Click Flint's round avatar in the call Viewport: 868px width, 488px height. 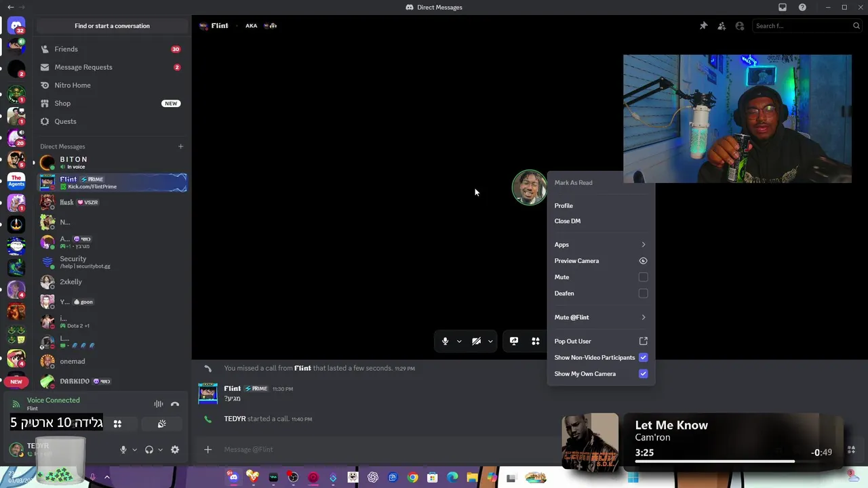[529, 187]
